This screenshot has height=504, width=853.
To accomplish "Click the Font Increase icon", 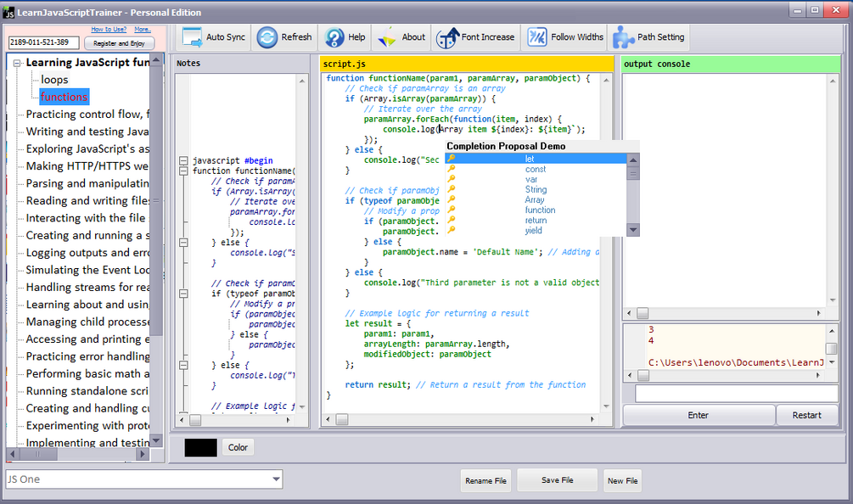I will click(447, 37).
